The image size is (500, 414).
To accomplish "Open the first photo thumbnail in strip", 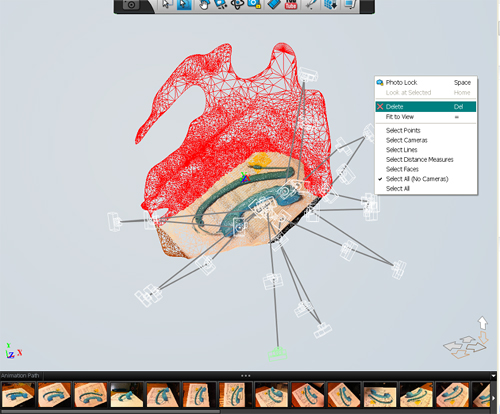I will pyautogui.click(x=18, y=395).
